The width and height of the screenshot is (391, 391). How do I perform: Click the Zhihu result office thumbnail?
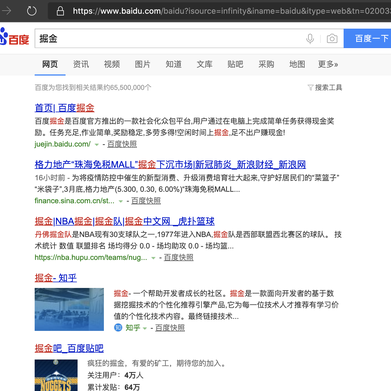pyautogui.click(x=69, y=309)
